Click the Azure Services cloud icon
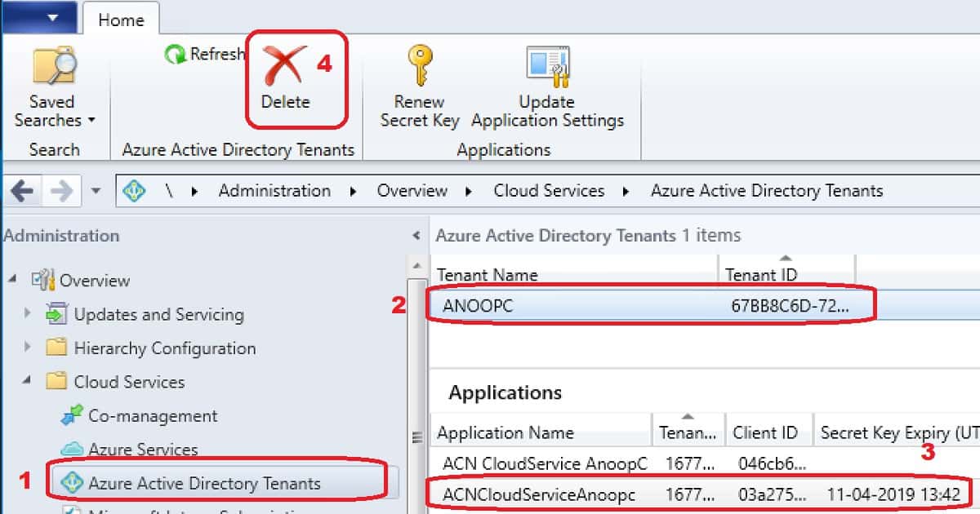Image resolution: width=980 pixels, height=514 pixels. click(72, 449)
